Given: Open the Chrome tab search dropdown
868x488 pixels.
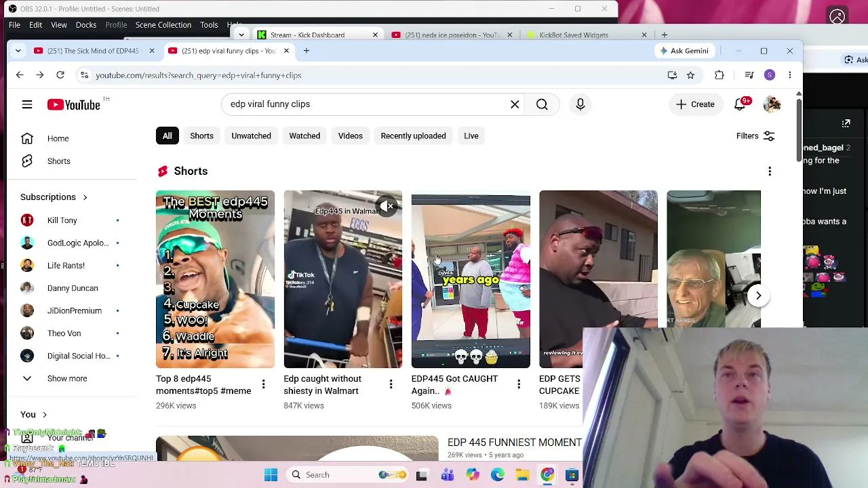Looking at the screenshot, I should click(18, 51).
